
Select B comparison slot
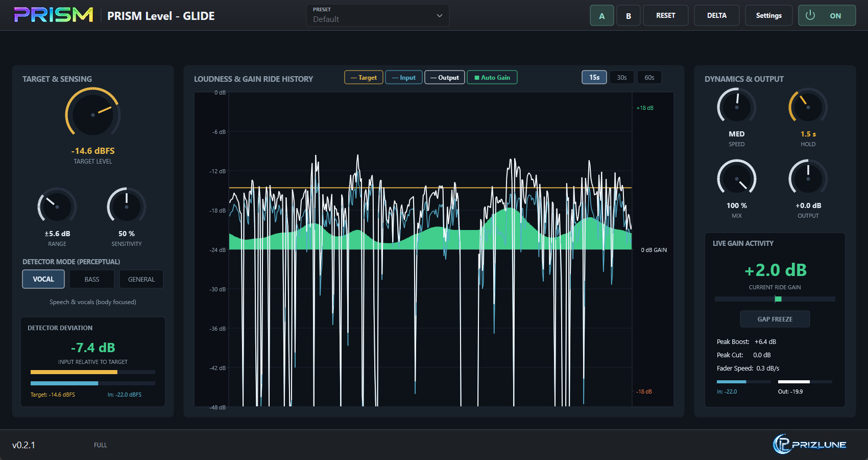pyautogui.click(x=629, y=15)
